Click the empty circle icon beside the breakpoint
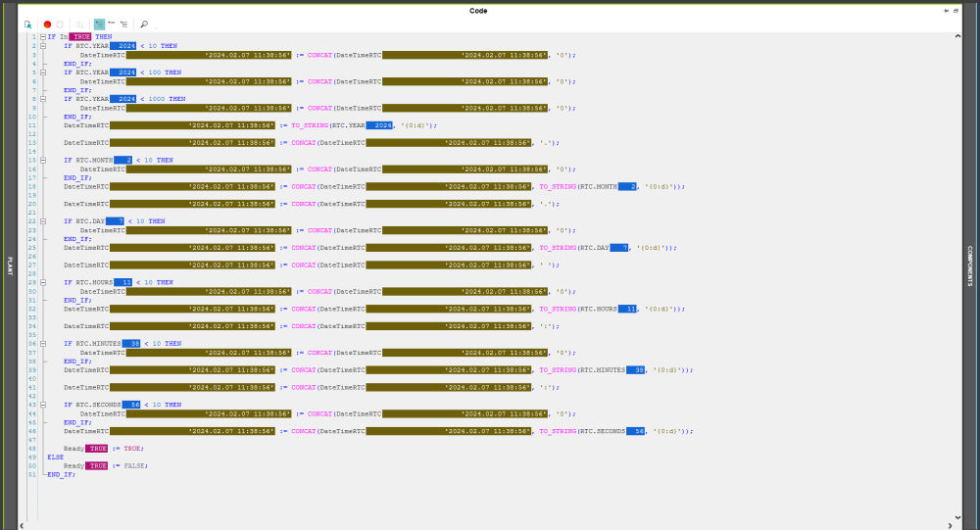The width and height of the screenshot is (980, 530). (60, 24)
